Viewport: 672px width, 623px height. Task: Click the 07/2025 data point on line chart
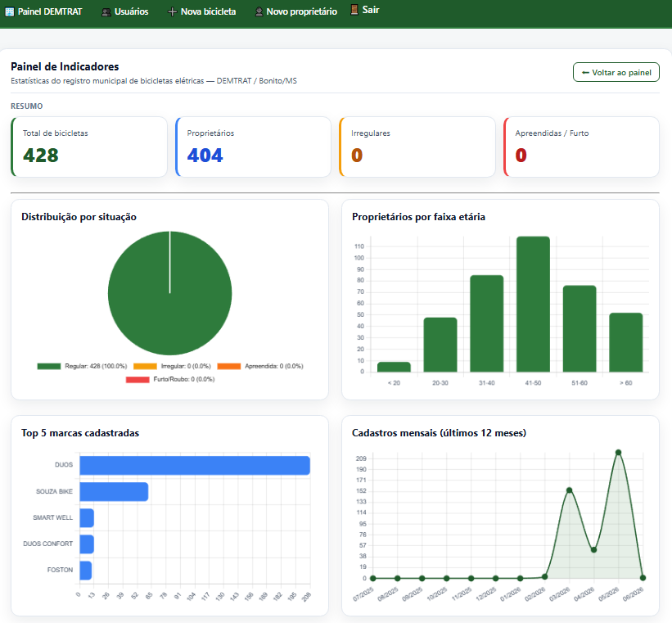(x=373, y=578)
